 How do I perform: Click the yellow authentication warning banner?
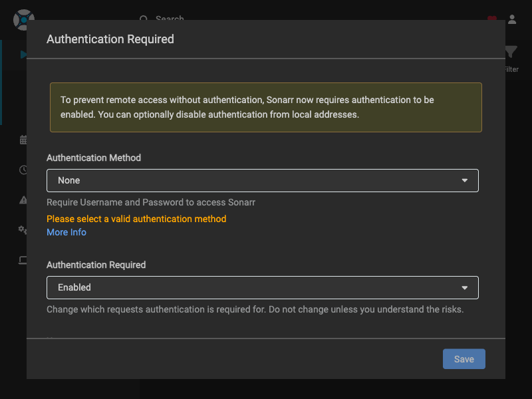click(265, 107)
